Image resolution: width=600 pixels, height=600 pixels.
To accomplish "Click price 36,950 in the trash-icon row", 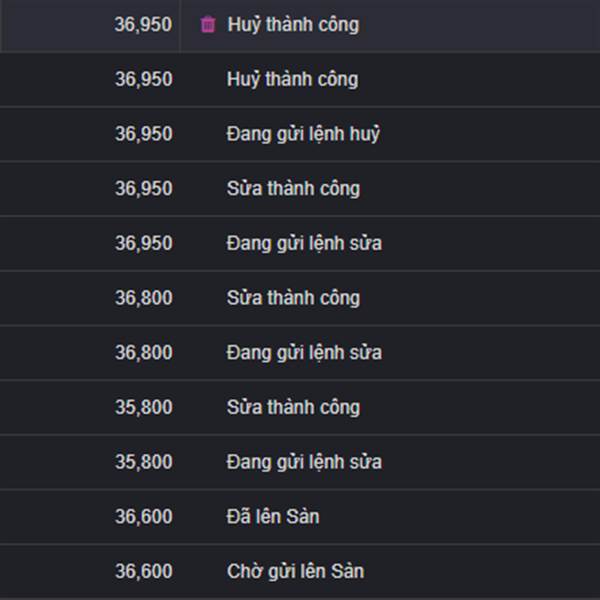I will point(143,25).
